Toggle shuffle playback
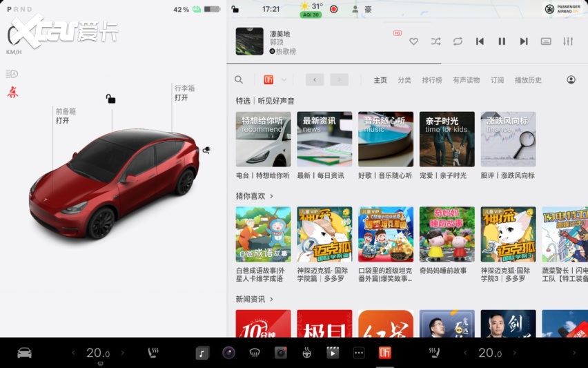 point(435,41)
